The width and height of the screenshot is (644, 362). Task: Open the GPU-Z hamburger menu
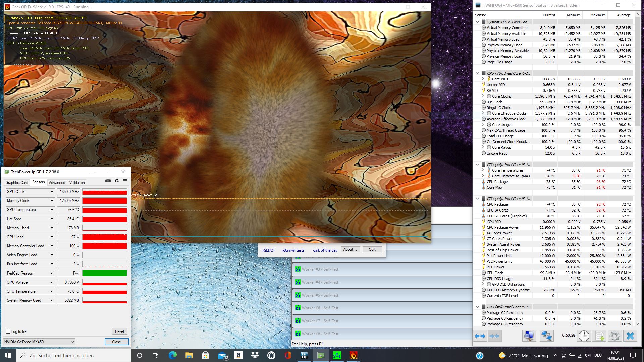(125, 181)
